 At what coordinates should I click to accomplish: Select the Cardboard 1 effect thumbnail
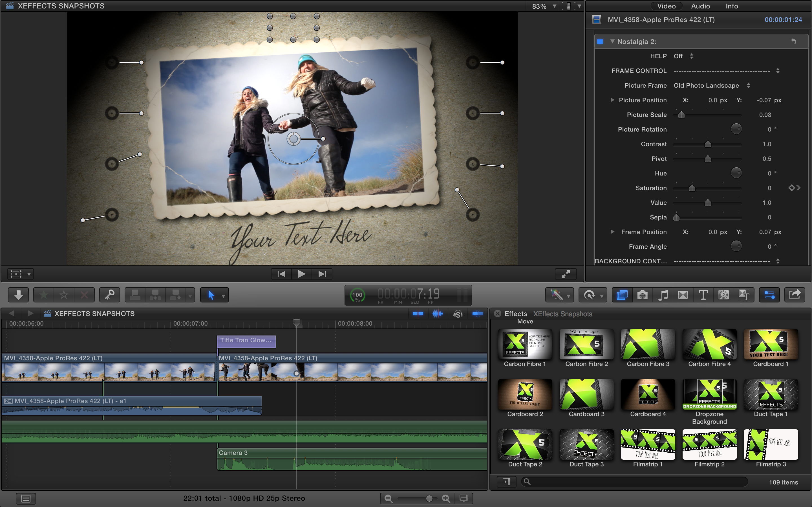pos(771,344)
